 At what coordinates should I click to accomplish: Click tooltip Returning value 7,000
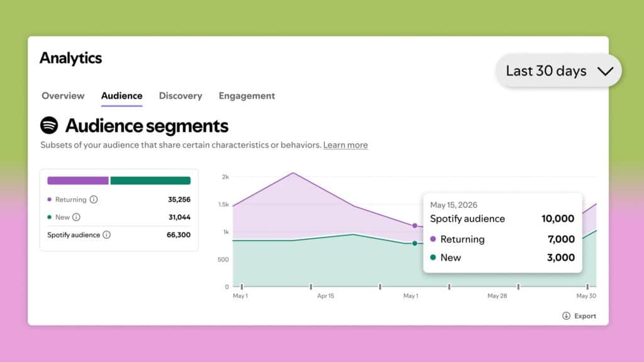[561, 239]
